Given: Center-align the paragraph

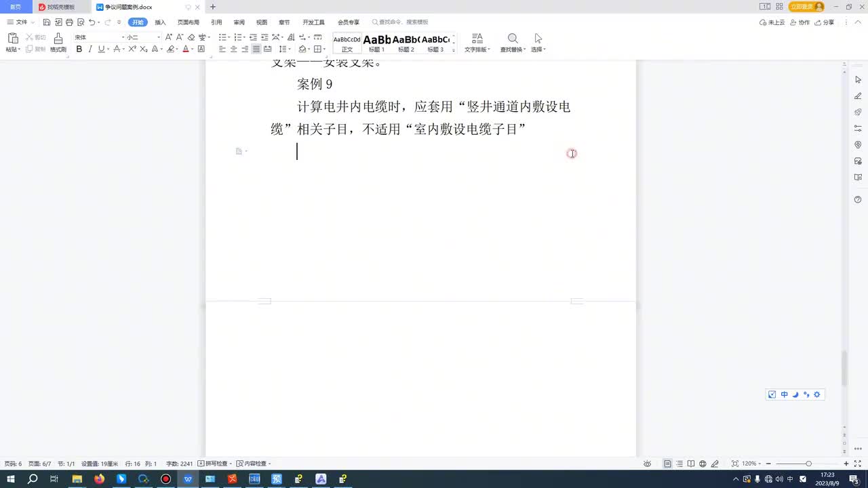Looking at the screenshot, I should 234,49.
